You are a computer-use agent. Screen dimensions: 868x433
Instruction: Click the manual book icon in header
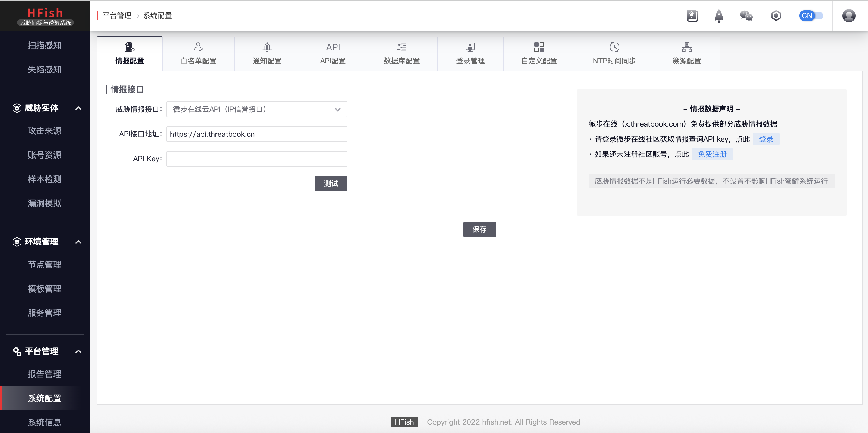[692, 16]
